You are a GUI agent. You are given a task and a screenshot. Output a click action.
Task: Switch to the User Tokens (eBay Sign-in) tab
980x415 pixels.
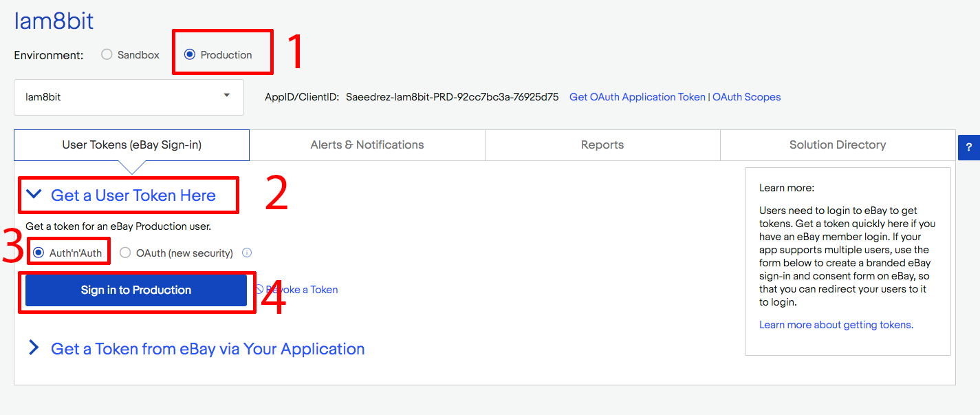tap(131, 145)
